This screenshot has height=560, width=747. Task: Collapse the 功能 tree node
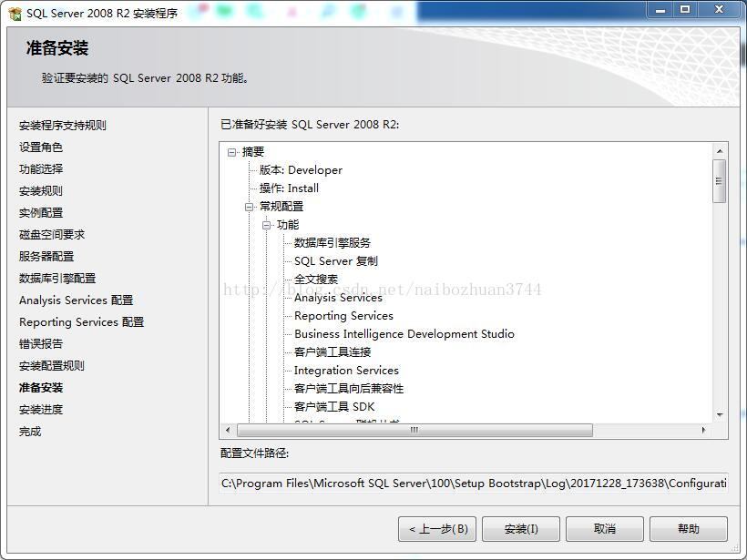click(267, 225)
